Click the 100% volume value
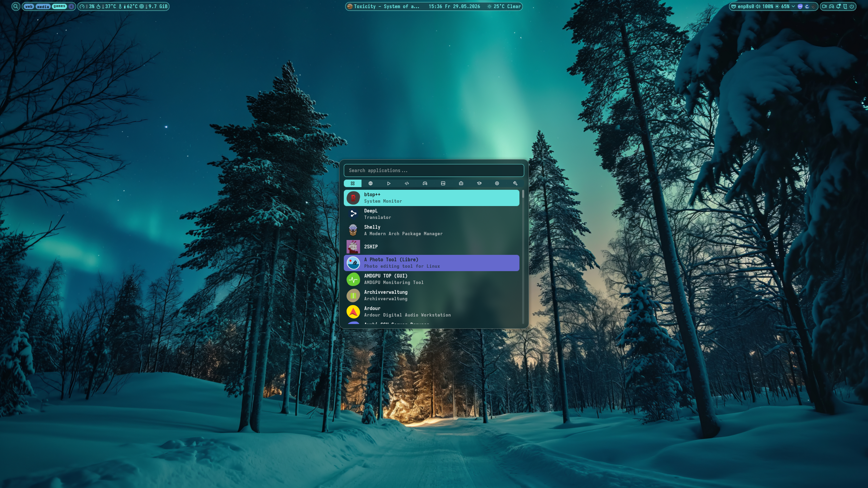 pyautogui.click(x=768, y=6)
